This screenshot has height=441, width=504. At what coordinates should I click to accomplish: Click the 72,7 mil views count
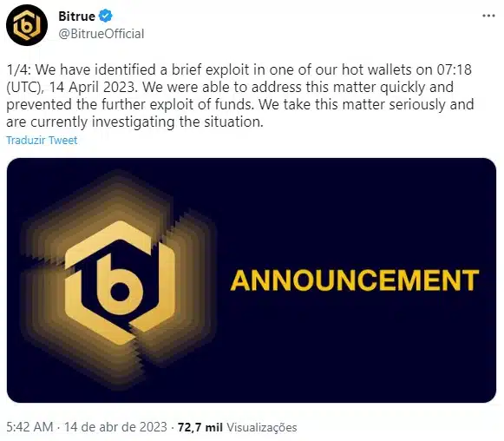pyautogui.click(x=200, y=427)
